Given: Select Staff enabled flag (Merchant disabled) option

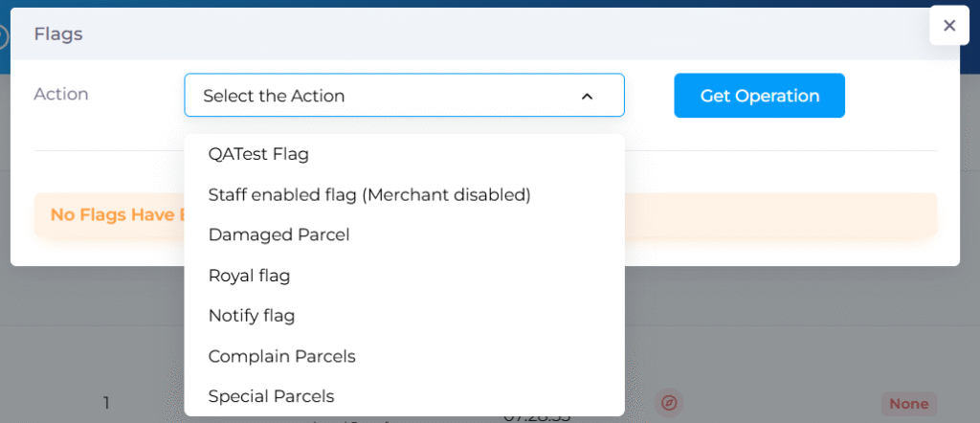Looking at the screenshot, I should (368, 194).
